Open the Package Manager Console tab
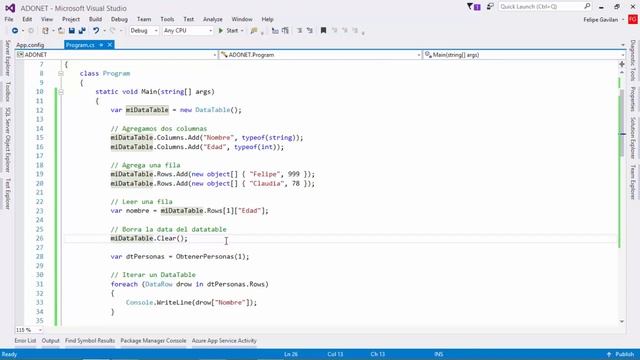The height and width of the screenshot is (360, 640). (x=153, y=340)
